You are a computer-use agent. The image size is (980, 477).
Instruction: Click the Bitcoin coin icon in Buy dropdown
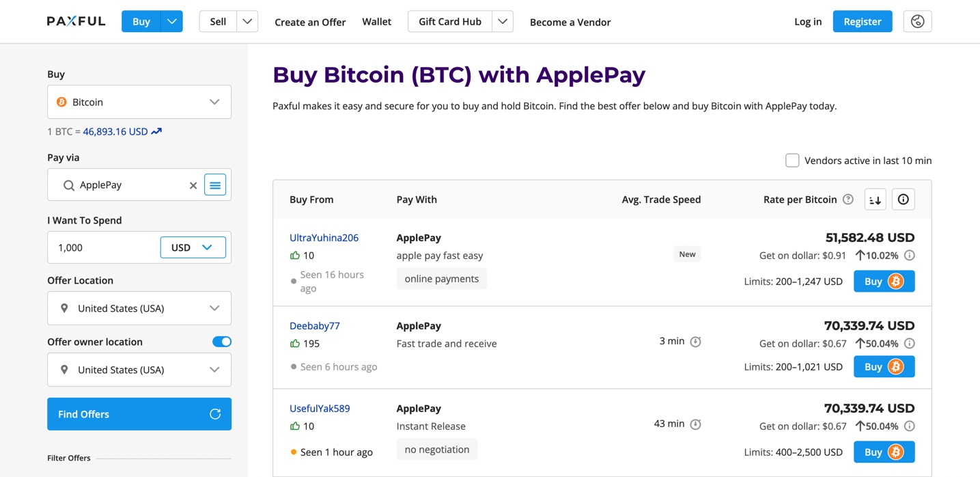(61, 102)
